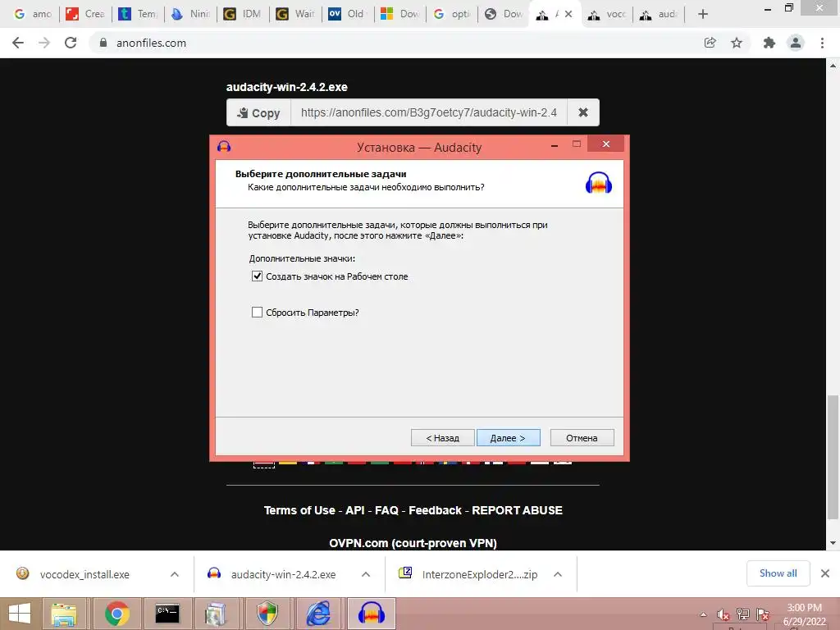
Task: Click the network tray icon
Action: pyautogui.click(x=743, y=614)
